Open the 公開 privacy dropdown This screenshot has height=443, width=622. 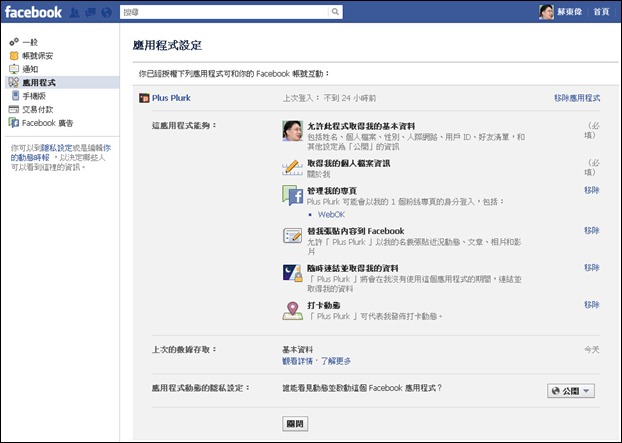coord(571,391)
